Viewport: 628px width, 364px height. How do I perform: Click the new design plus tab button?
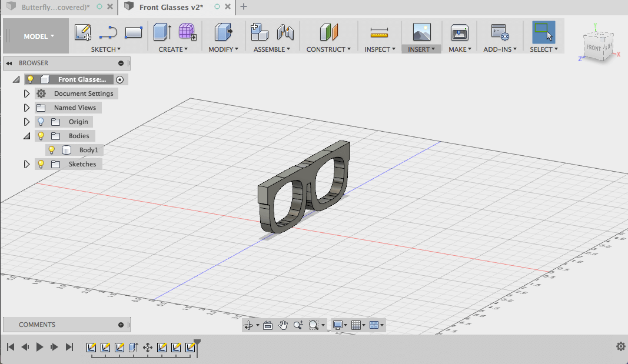(x=244, y=7)
